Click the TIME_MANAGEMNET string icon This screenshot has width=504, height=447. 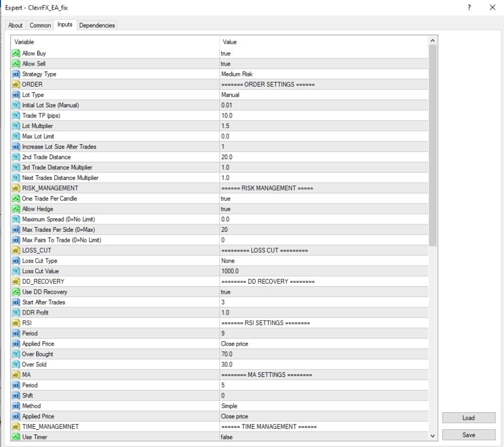[16, 427]
